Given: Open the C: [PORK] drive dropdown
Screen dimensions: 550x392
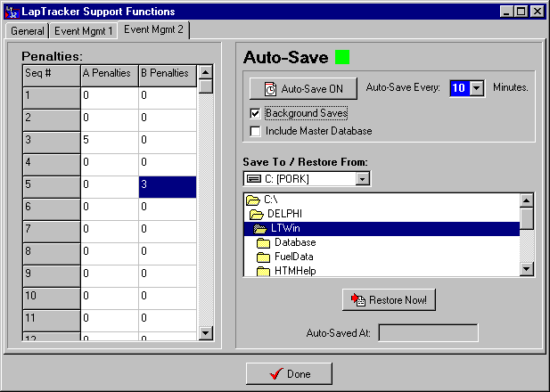Looking at the screenshot, I should click(362, 179).
